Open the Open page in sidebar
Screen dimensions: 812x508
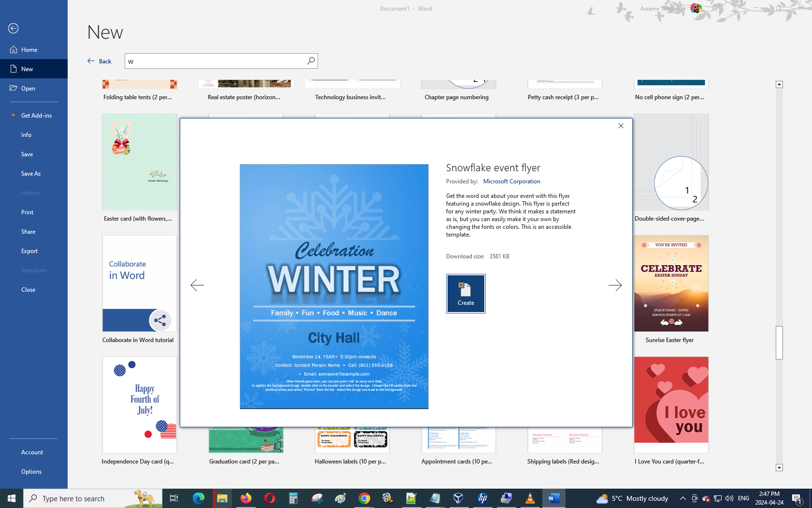28,89
